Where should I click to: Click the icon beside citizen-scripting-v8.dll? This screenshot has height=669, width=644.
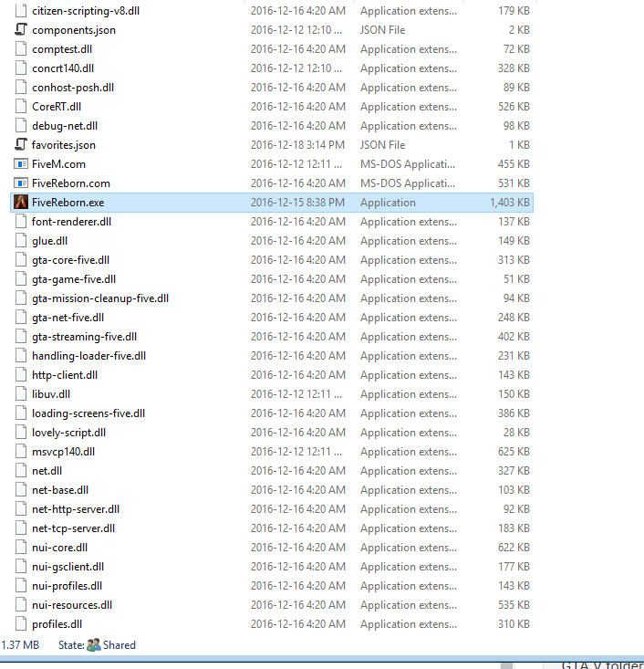[21, 10]
